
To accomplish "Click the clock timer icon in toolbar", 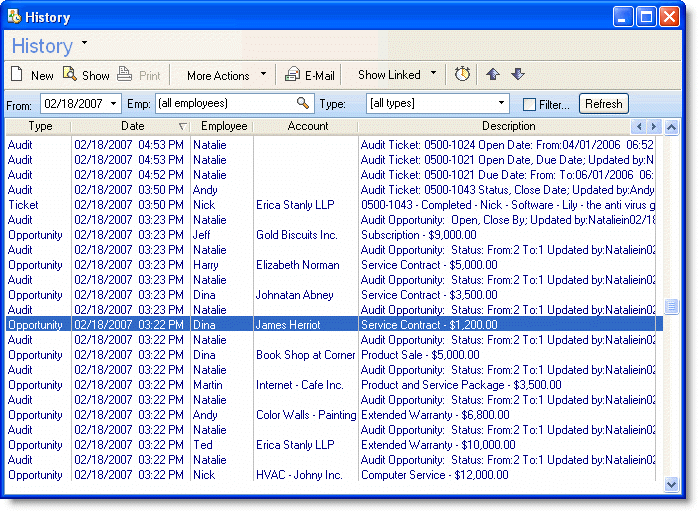I will (462, 75).
